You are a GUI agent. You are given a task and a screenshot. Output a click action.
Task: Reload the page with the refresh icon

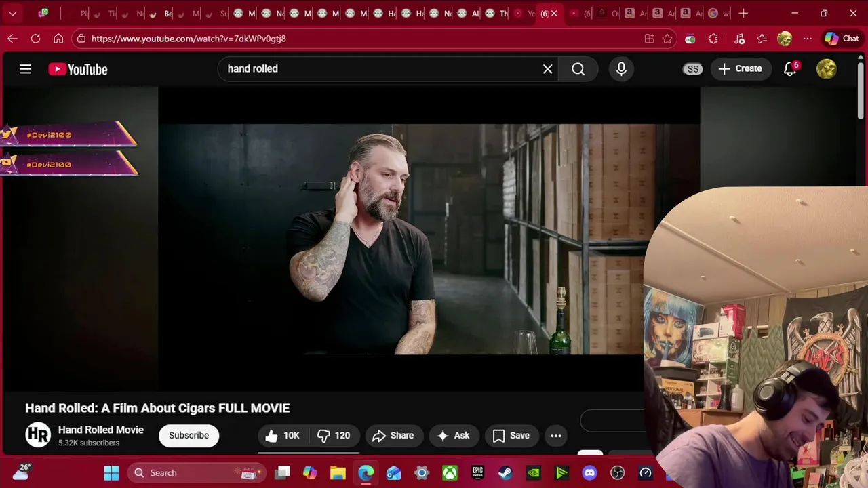click(x=35, y=39)
